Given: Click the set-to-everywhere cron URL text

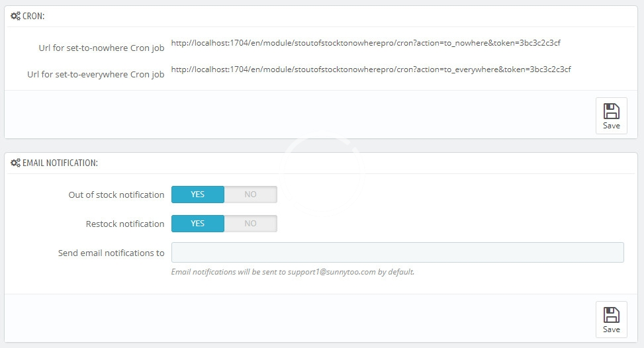Looking at the screenshot, I should 371,69.
